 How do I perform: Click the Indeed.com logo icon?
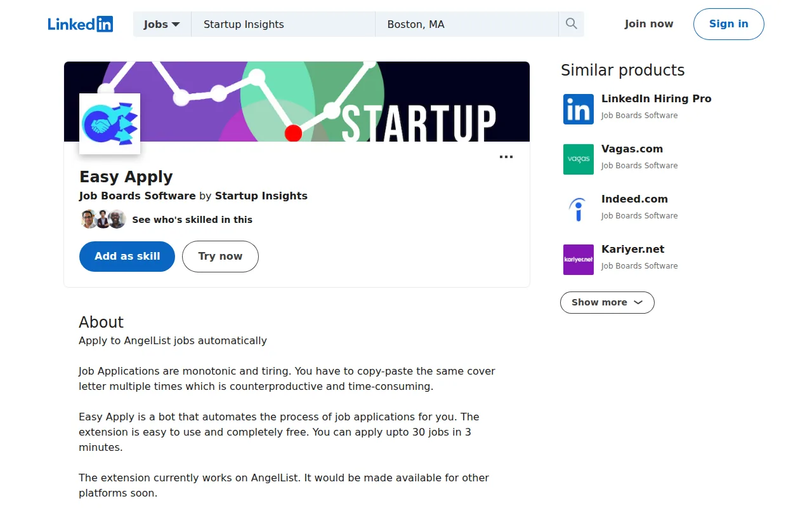click(579, 210)
